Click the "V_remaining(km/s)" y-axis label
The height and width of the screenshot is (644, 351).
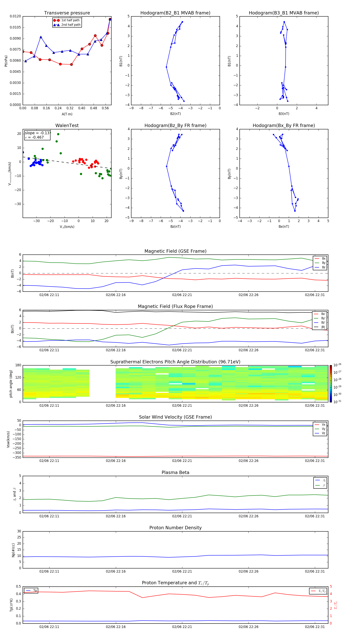[10, 173]
